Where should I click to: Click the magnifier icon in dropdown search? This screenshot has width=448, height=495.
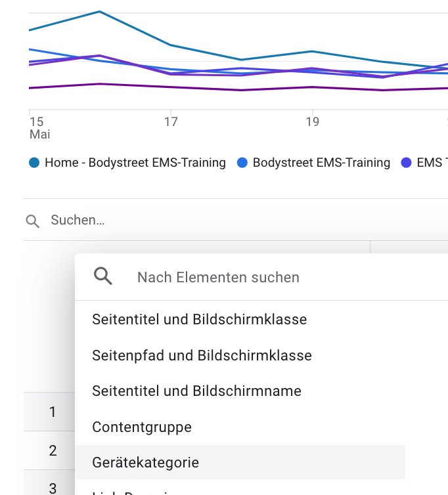(104, 276)
